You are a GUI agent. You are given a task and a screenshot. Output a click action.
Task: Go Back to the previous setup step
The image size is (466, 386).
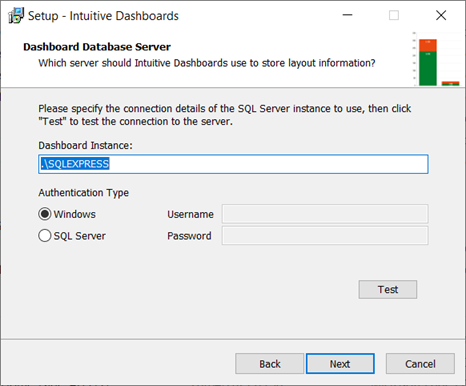click(270, 364)
